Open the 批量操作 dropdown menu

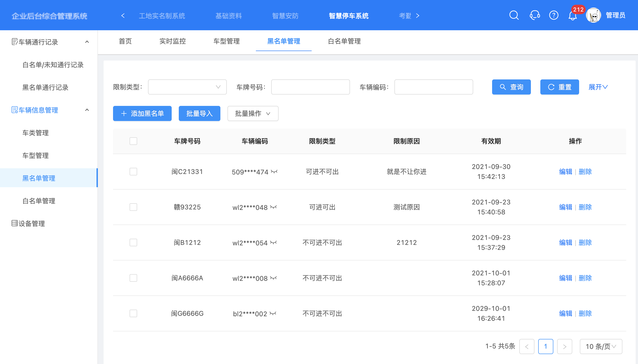point(253,113)
